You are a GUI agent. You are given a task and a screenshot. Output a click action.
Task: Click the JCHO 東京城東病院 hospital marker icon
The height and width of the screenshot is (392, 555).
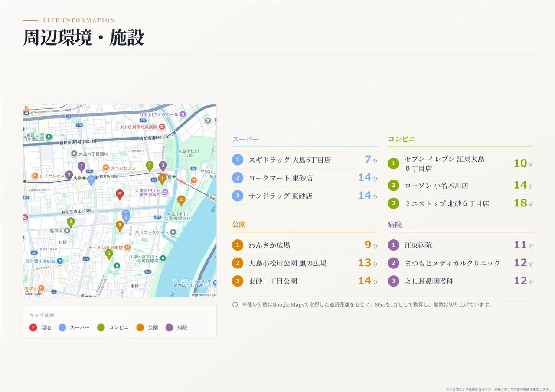pyautogui.click(x=162, y=127)
